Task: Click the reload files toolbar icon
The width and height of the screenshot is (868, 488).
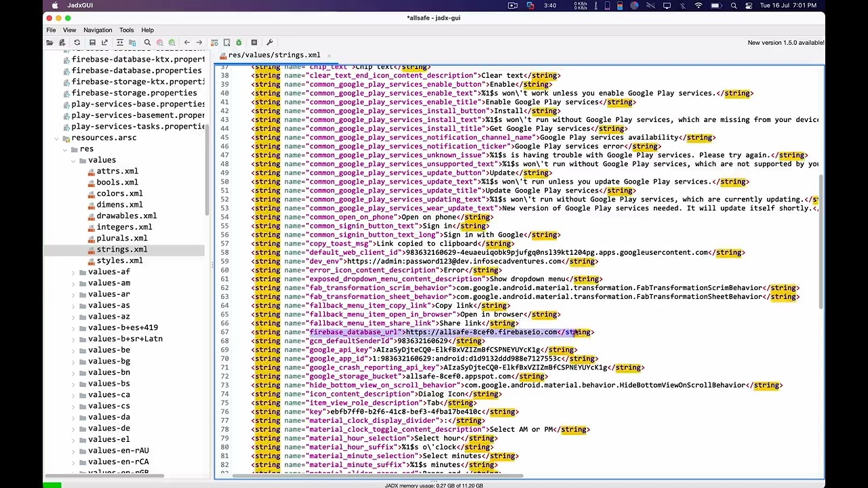Action: tap(77, 43)
